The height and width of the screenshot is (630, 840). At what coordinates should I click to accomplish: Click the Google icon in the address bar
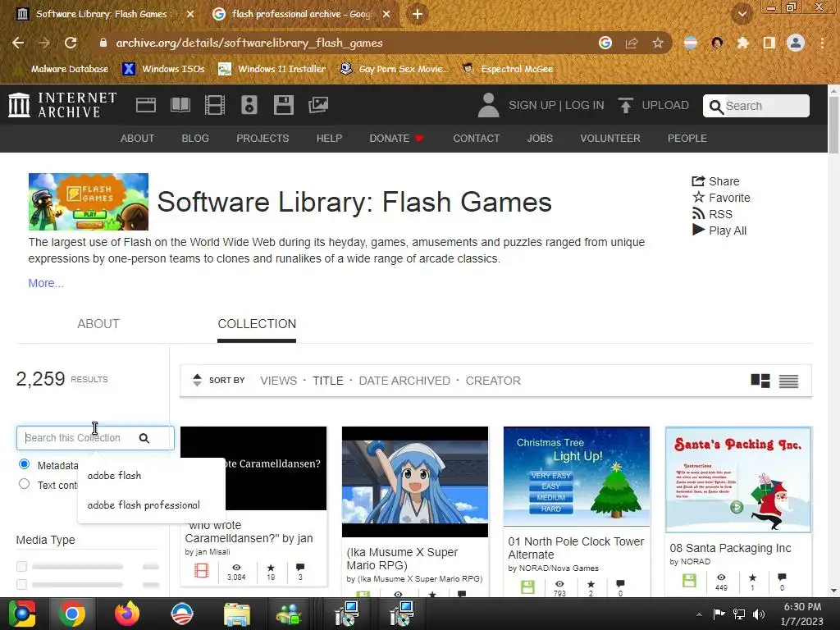[605, 43]
